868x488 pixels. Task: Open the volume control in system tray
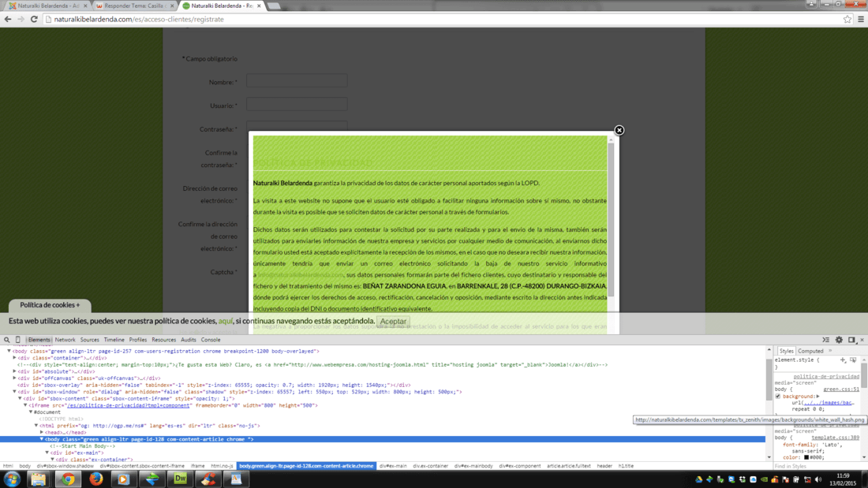click(x=818, y=479)
